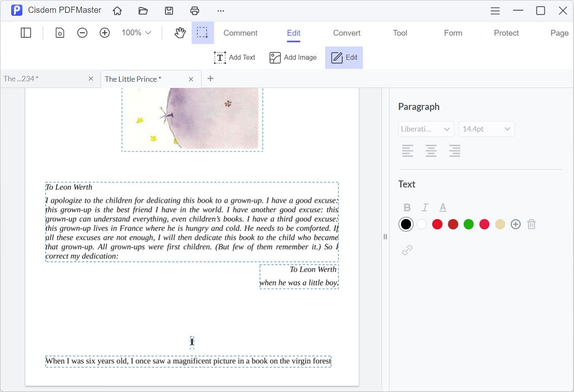Image resolution: width=574 pixels, height=392 pixels.
Task: Click the Add Image button
Action: 293,57
